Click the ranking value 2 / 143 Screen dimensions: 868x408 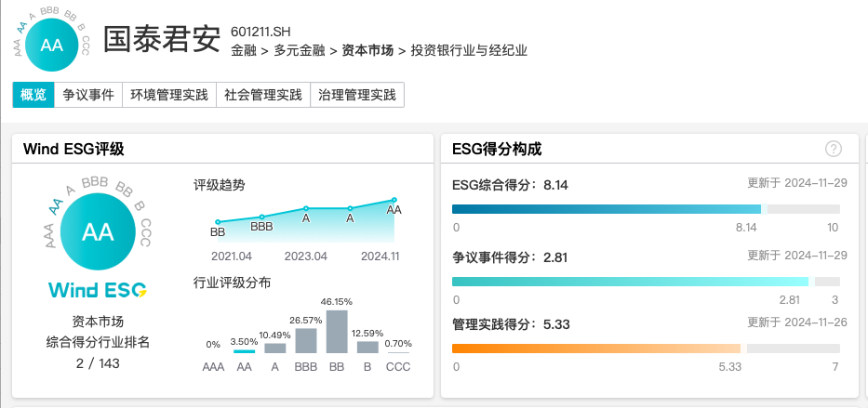click(98, 363)
